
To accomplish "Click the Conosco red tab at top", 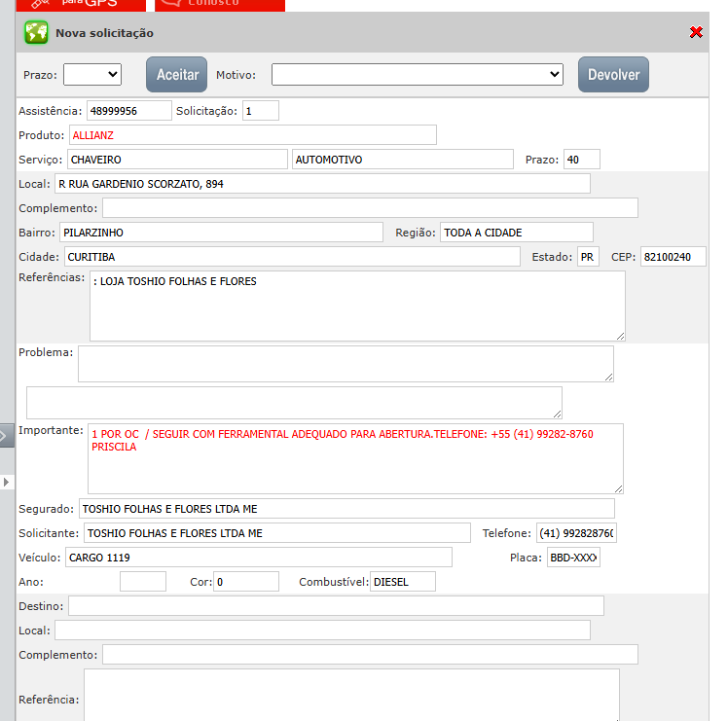I will click(x=220, y=5).
